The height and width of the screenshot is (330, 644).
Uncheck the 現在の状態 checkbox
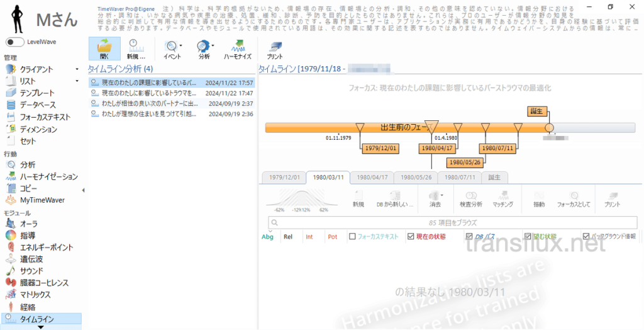pos(411,237)
